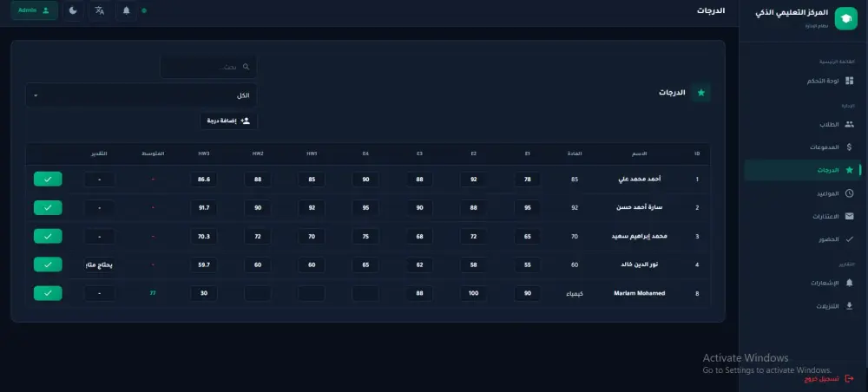Viewport: 868px width, 392px height.
Task: Open payments via the dollar sign icon
Action: tap(849, 147)
